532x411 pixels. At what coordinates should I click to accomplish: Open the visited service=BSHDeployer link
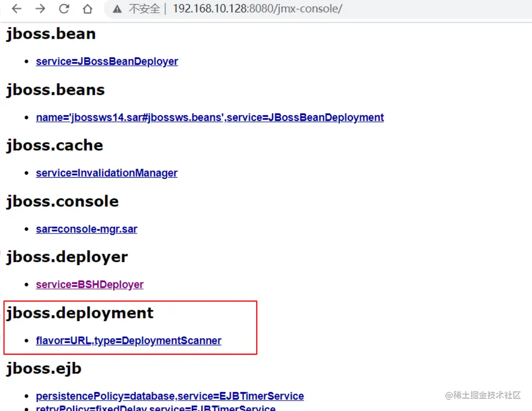(x=90, y=284)
